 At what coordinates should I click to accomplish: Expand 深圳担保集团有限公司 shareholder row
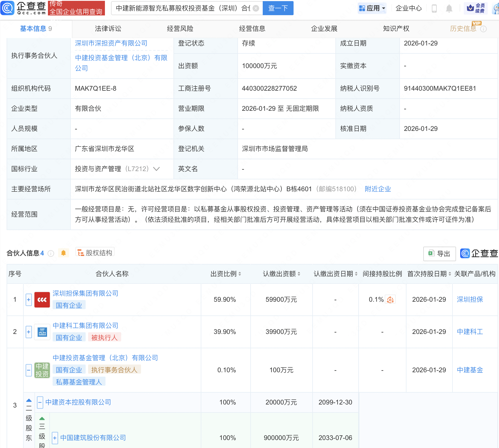tap(29, 300)
